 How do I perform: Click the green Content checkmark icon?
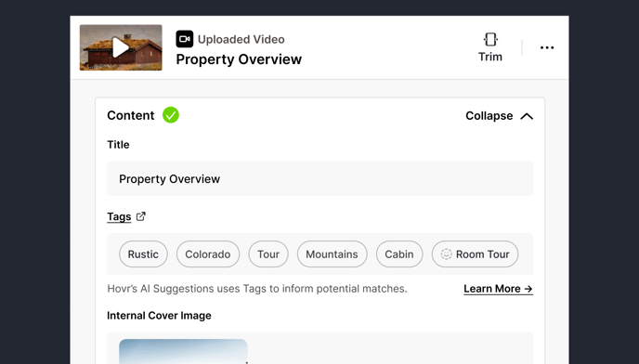click(171, 115)
